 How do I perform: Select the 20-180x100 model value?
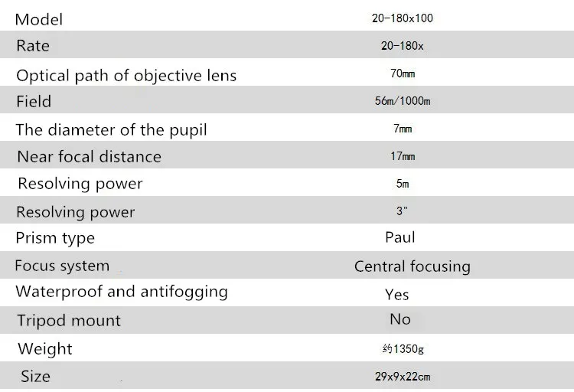[x=403, y=18]
